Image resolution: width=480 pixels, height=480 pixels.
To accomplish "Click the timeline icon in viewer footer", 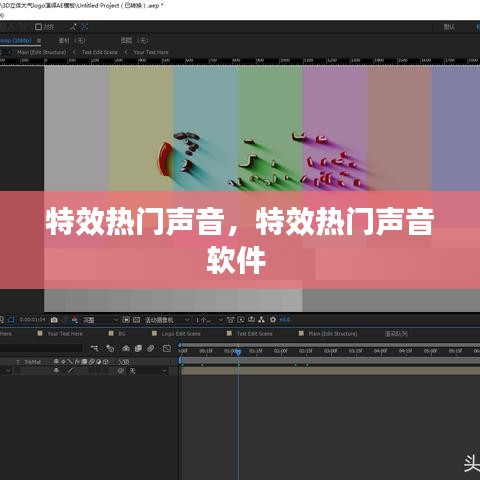I will (251, 320).
